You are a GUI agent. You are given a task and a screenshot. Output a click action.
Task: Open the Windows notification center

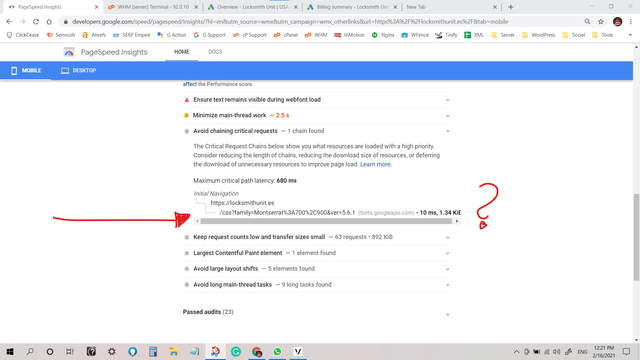[x=627, y=351]
